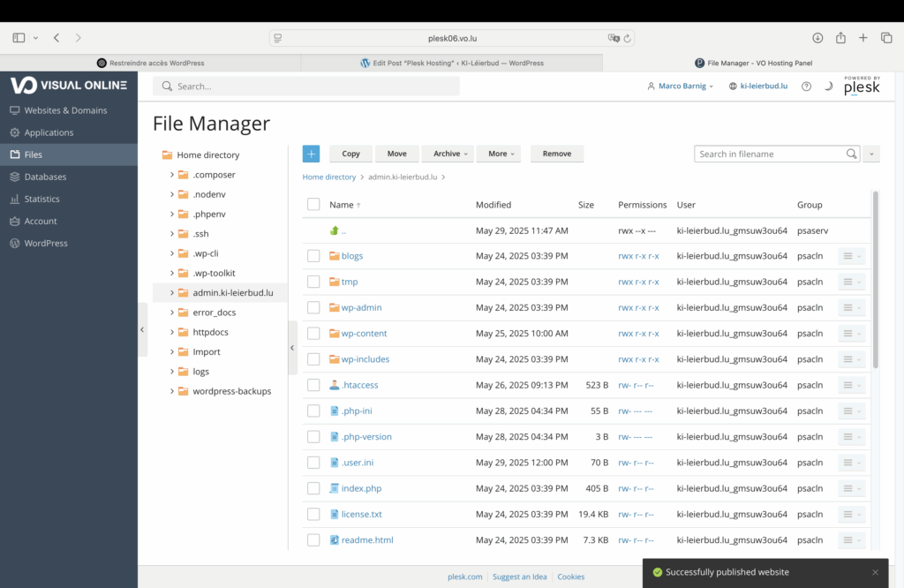Toggle the select-all checkbox in header
904x588 pixels.
[x=313, y=205]
